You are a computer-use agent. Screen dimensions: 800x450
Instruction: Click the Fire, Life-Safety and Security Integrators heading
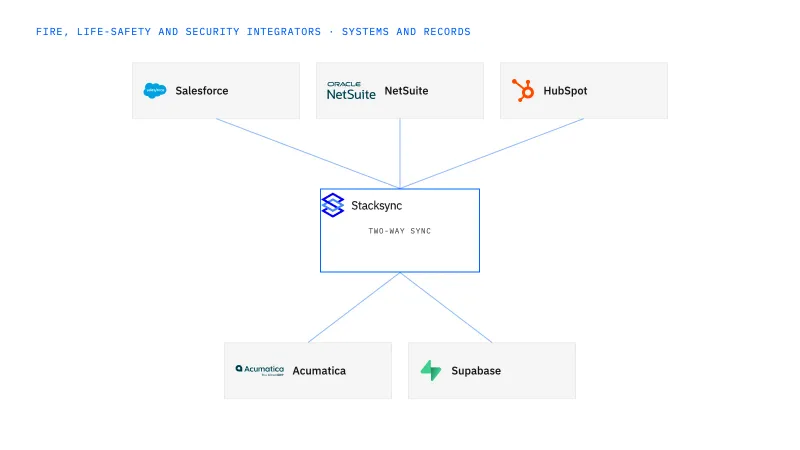click(253, 32)
